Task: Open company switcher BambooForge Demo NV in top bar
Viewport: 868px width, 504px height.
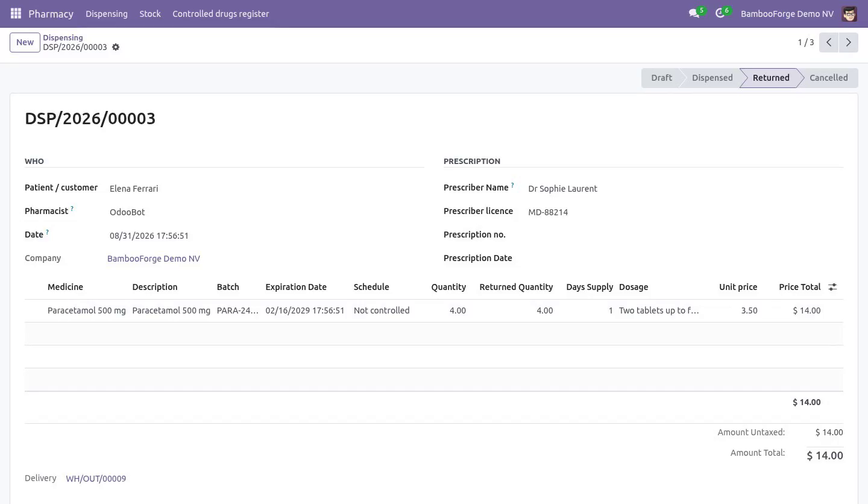Action: coord(787,13)
